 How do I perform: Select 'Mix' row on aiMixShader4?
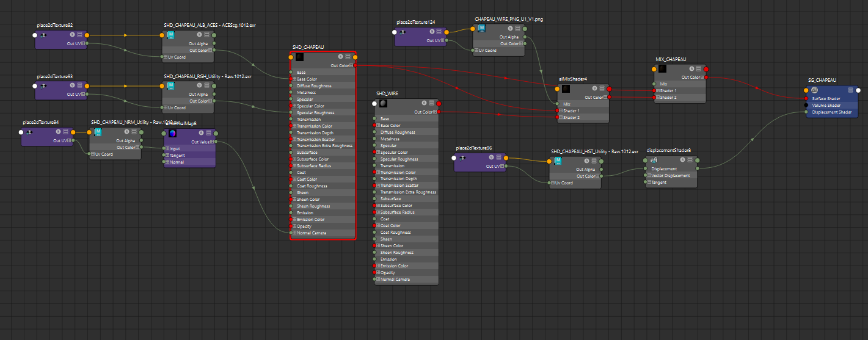pos(583,104)
